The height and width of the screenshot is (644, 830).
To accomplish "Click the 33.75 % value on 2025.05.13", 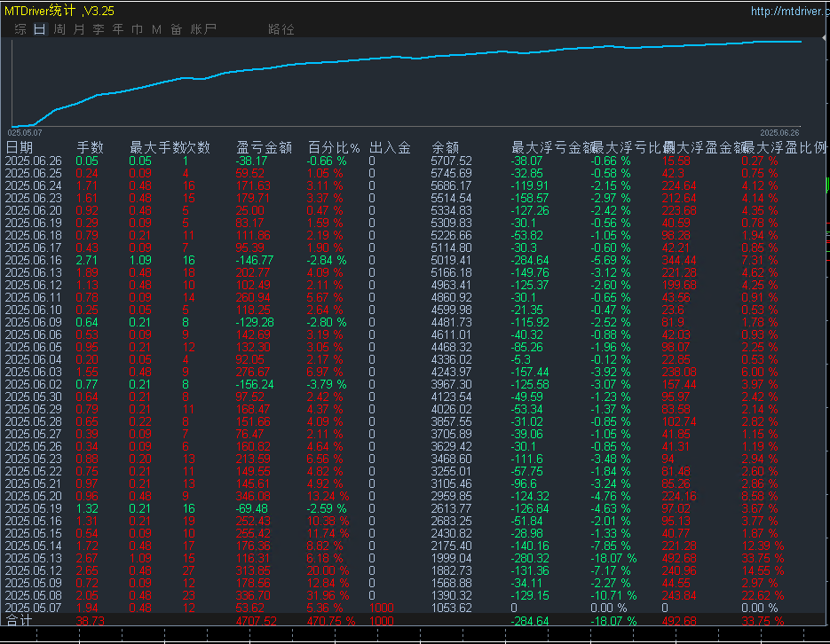I will 763,558.
